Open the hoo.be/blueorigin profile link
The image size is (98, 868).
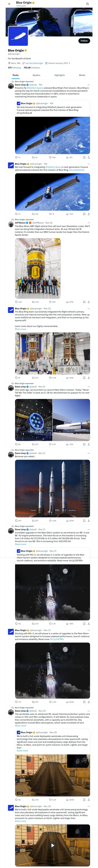click(x=34, y=63)
